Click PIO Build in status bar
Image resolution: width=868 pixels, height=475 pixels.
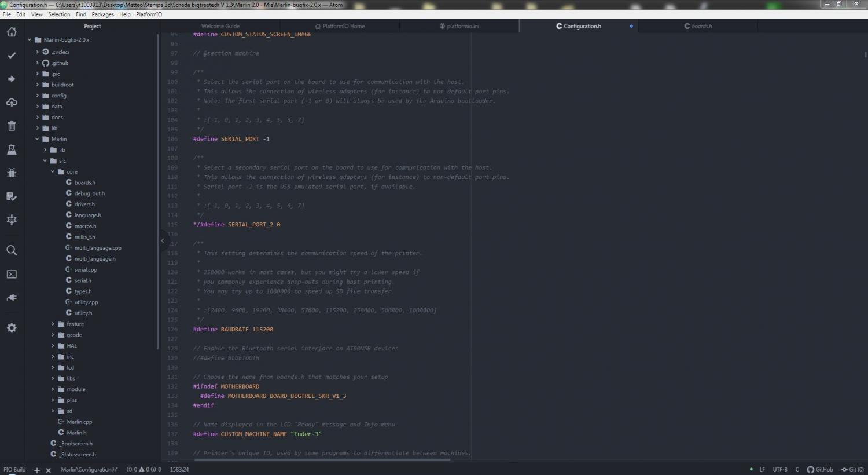[14, 469]
